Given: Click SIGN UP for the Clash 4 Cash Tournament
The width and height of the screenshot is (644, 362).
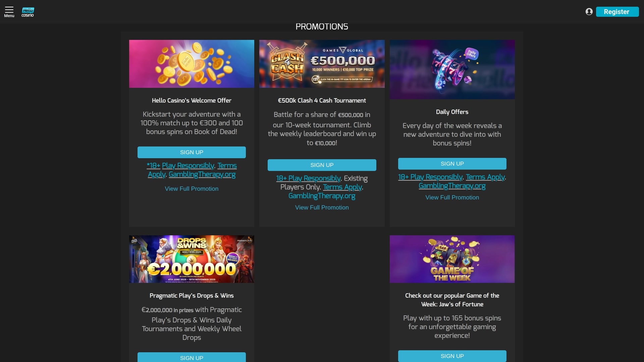Looking at the screenshot, I should click(322, 165).
